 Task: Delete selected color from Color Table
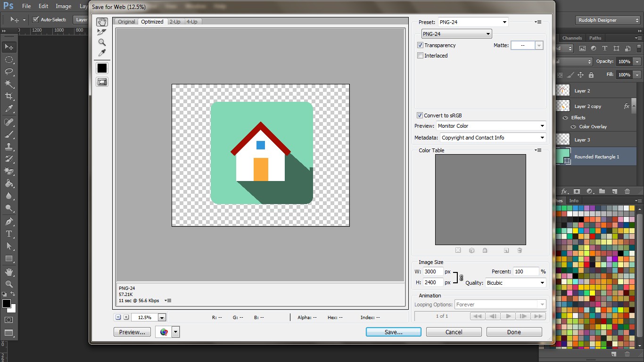coord(520,250)
